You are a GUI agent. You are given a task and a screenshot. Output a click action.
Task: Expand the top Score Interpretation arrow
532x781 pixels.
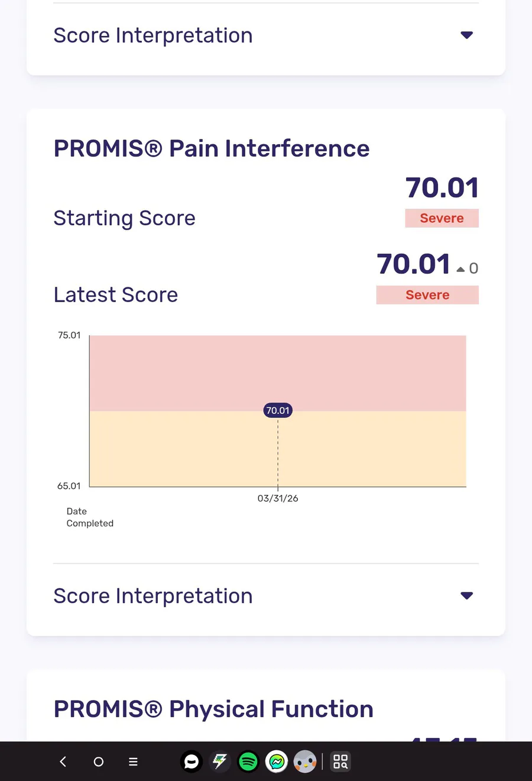(466, 35)
